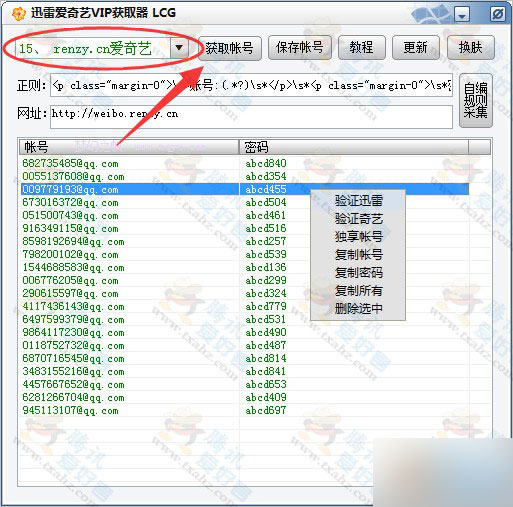Click password cell abcd779
This screenshot has width=513, height=507.
point(266,306)
